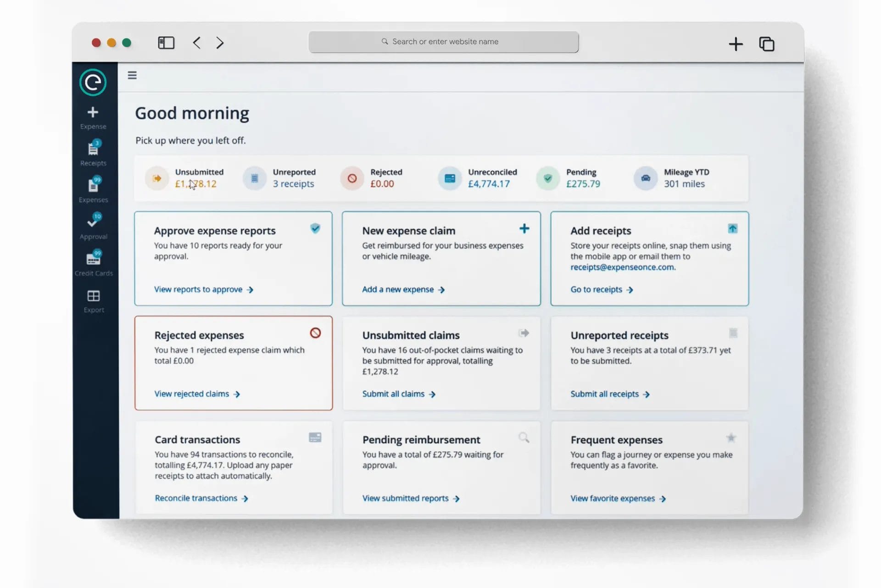Open a new browser tab
881x588 pixels.
736,44
